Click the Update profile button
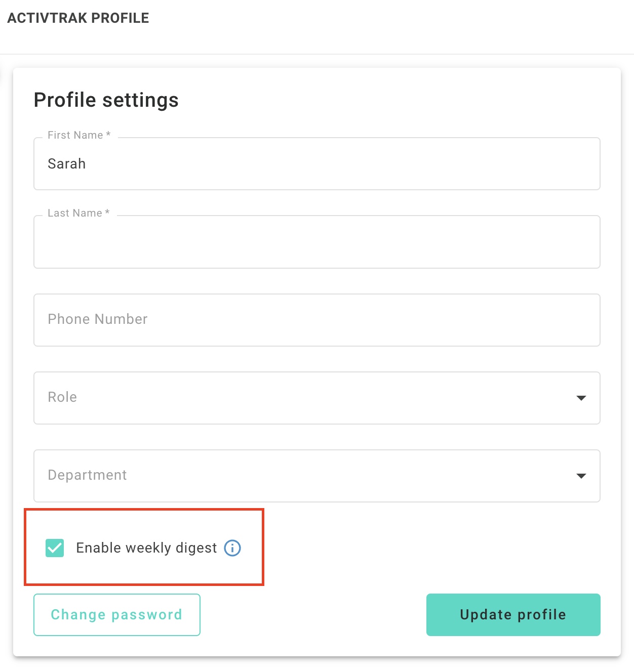Screen dimensions: 634x672 [513, 615]
